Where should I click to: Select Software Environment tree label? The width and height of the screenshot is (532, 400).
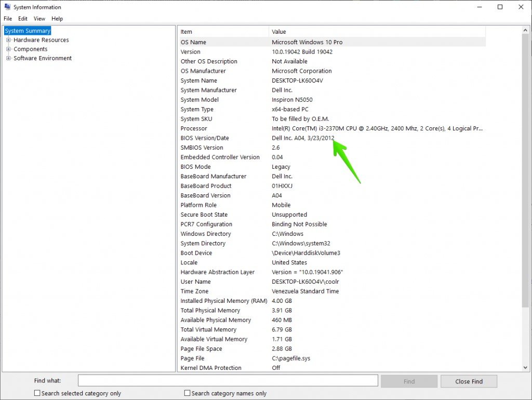43,58
